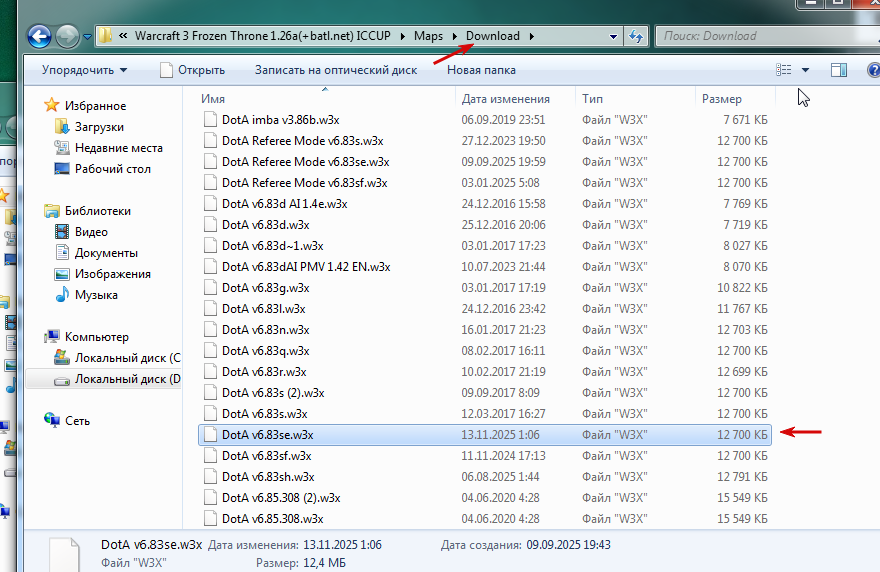This screenshot has height=572, width=880.
Task: Open the Документы library
Action: click(x=106, y=253)
